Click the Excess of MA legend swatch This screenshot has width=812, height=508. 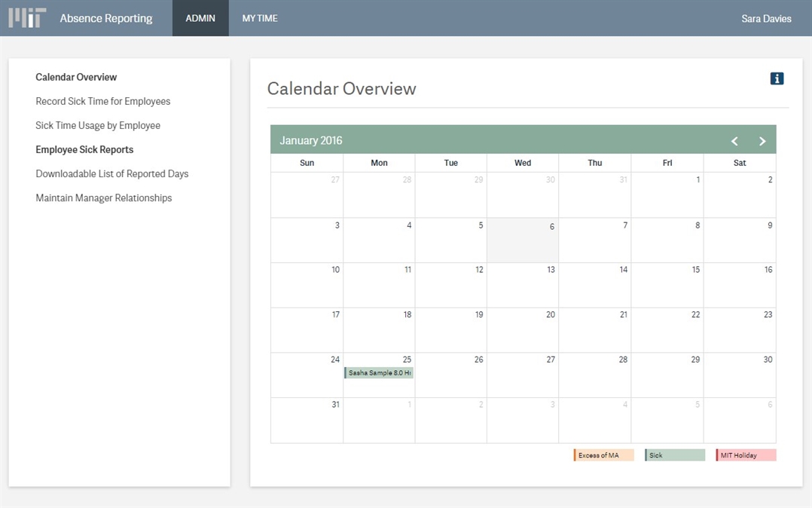coord(603,455)
